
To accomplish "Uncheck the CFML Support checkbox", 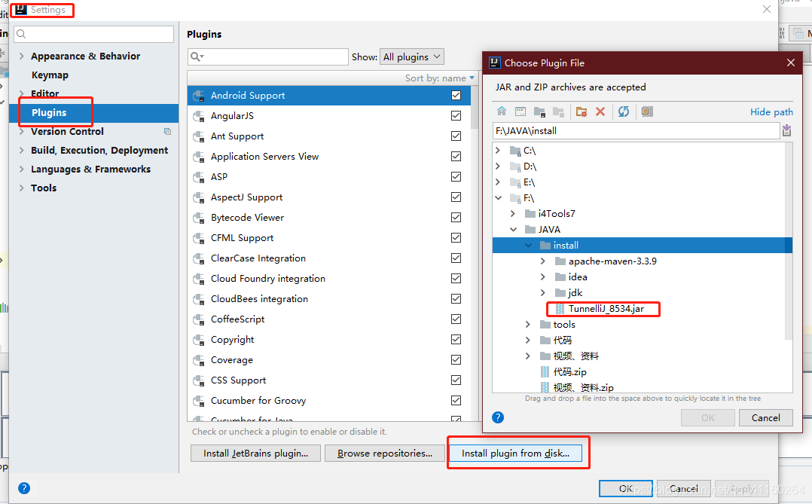I will coord(456,238).
